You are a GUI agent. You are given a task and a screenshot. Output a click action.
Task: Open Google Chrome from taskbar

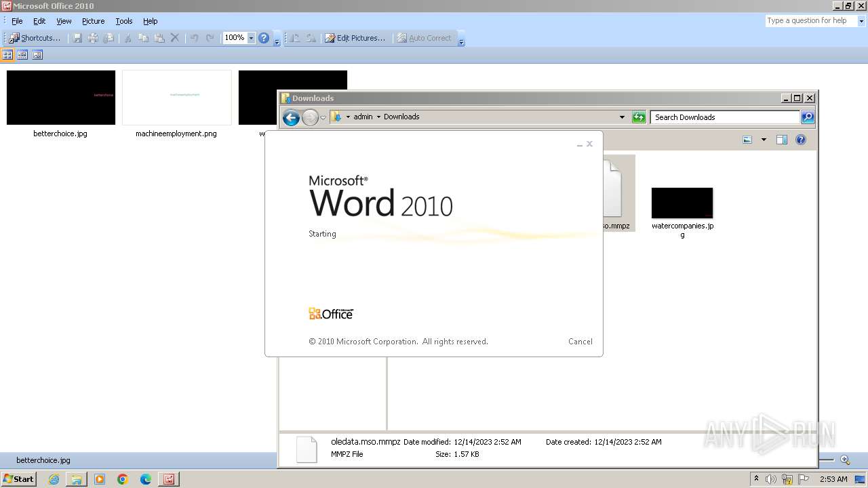[x=123, y=479]
